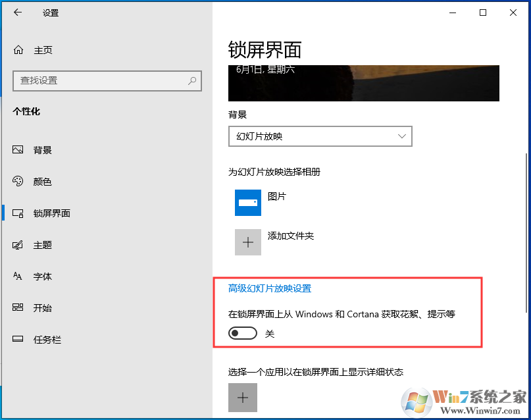Click the search magnifier in 查找设置 box
Image resolution: width=531 pixels, height=420 pixels.
(191, 80)
